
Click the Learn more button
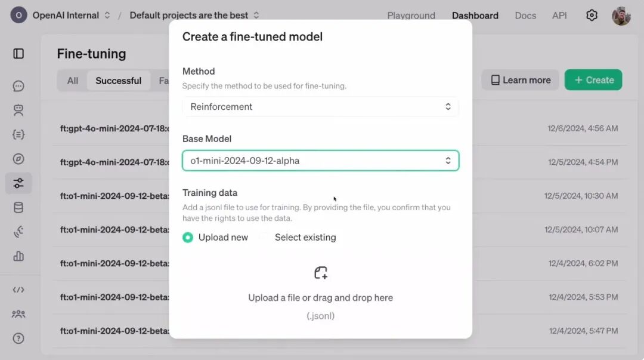click(x=520, y=80)
